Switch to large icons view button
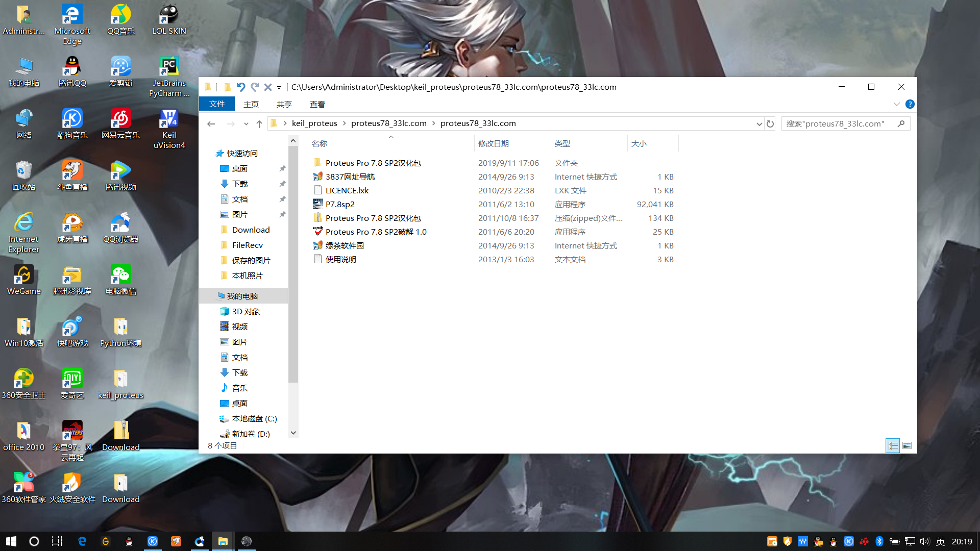The height and width of the screenshot is (551, 980). 907,445
